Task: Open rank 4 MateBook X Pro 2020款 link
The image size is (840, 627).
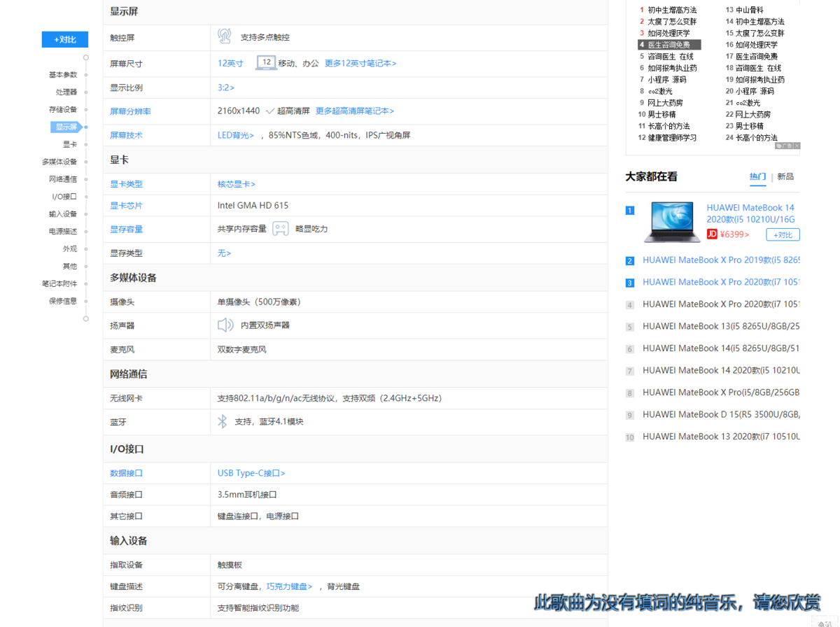Action: (721, 304)
